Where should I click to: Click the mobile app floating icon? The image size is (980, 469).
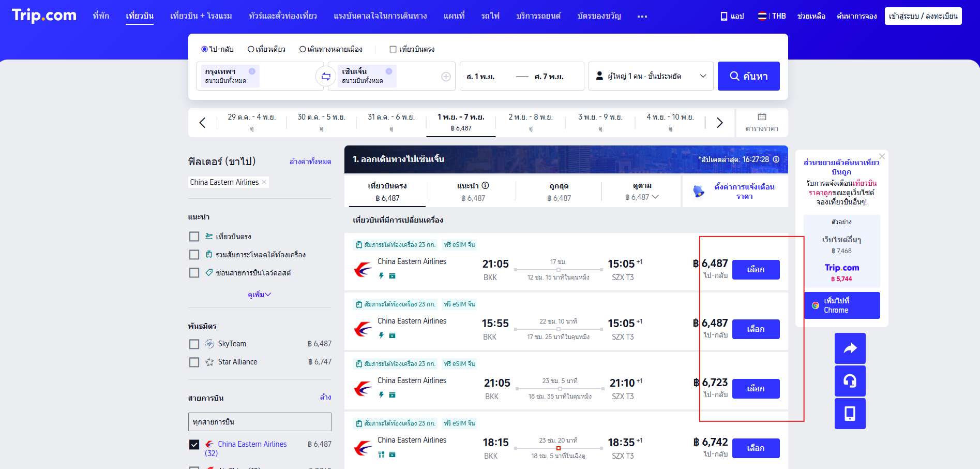coord(850,414)
